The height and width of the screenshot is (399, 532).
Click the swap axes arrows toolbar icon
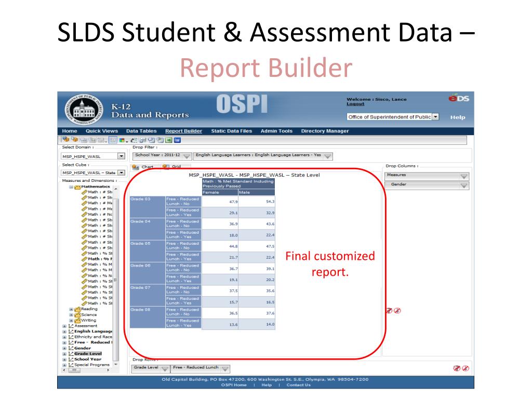coord(134,140)
